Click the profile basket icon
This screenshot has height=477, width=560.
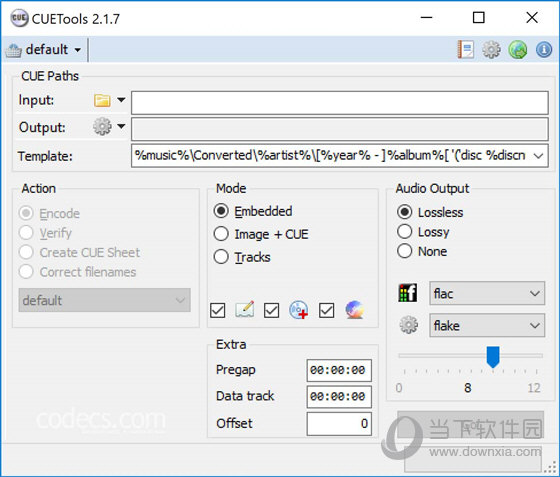pyautogui.click(x=14, y=50)
